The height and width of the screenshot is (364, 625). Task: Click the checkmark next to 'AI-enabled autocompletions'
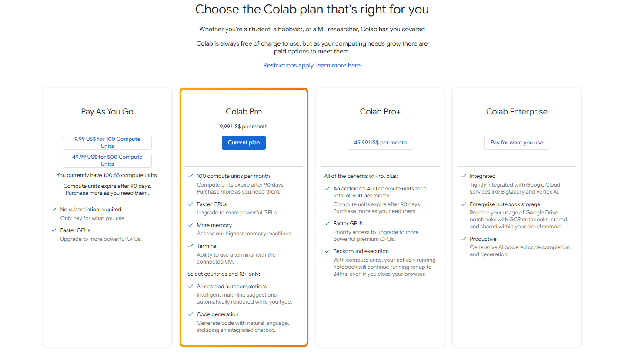[191, 287]
